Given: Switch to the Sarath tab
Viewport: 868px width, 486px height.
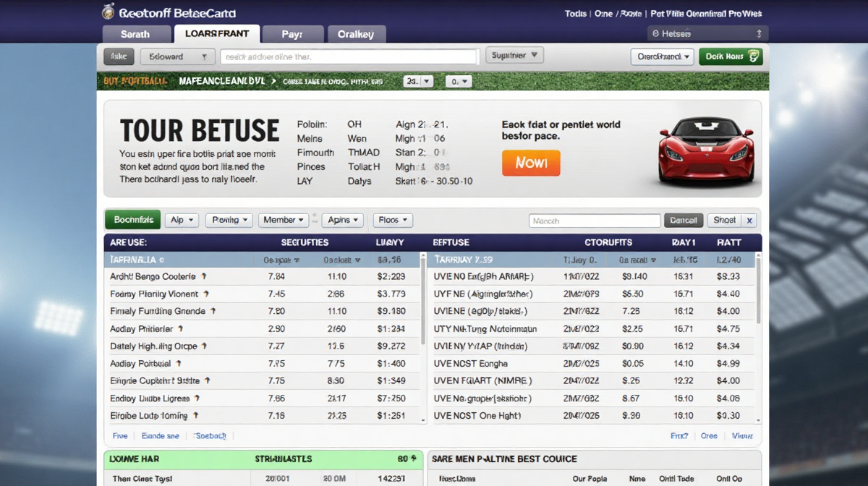Looking at the screenshot, I should point(135,34).
